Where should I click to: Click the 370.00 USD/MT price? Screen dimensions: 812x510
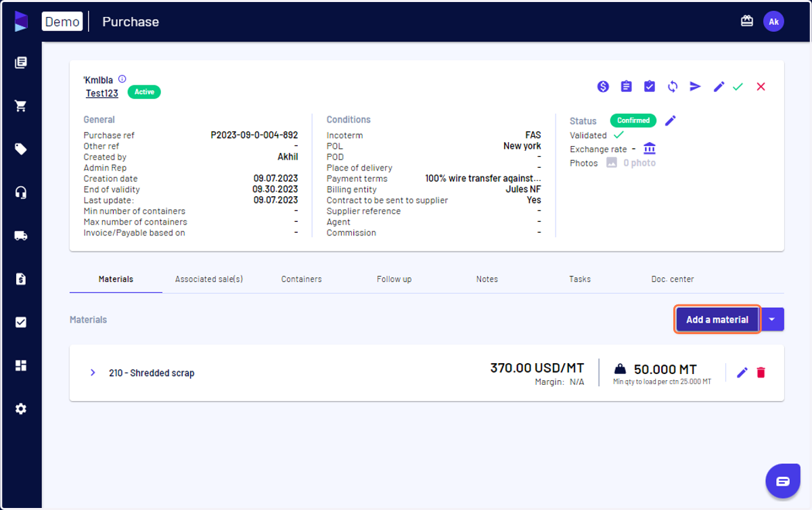click(x=537, y=368)
